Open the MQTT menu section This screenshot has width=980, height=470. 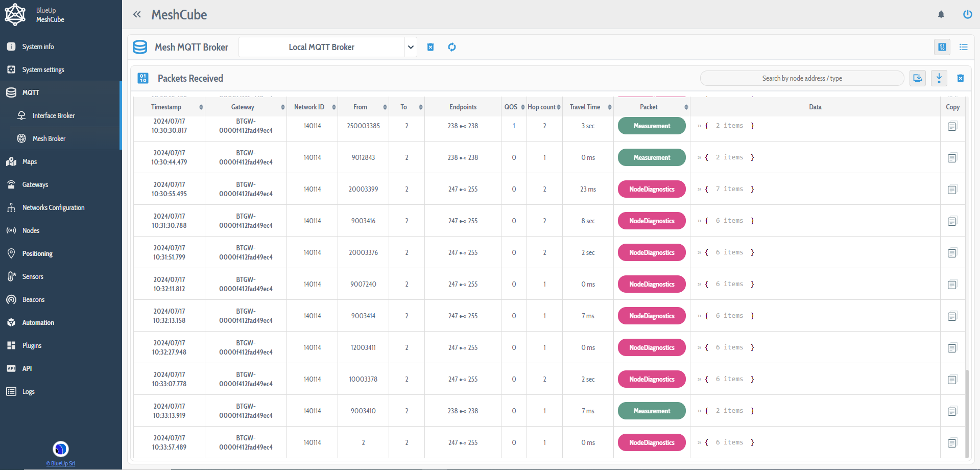pos(30,92)
